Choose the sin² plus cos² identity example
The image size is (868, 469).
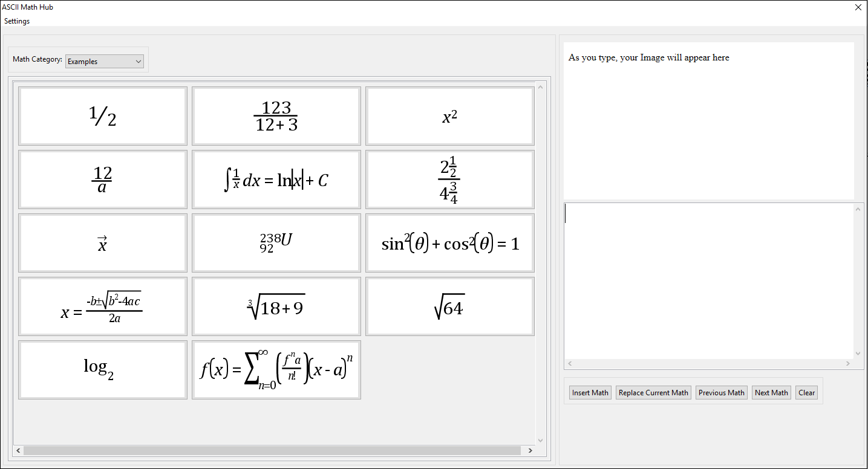(x=450, y=243)
